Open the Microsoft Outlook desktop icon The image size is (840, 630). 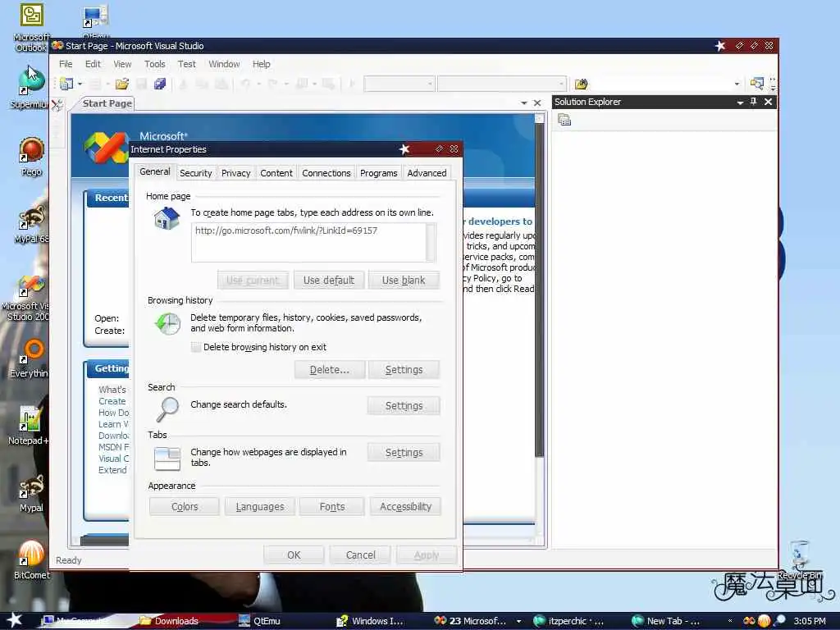32,27
